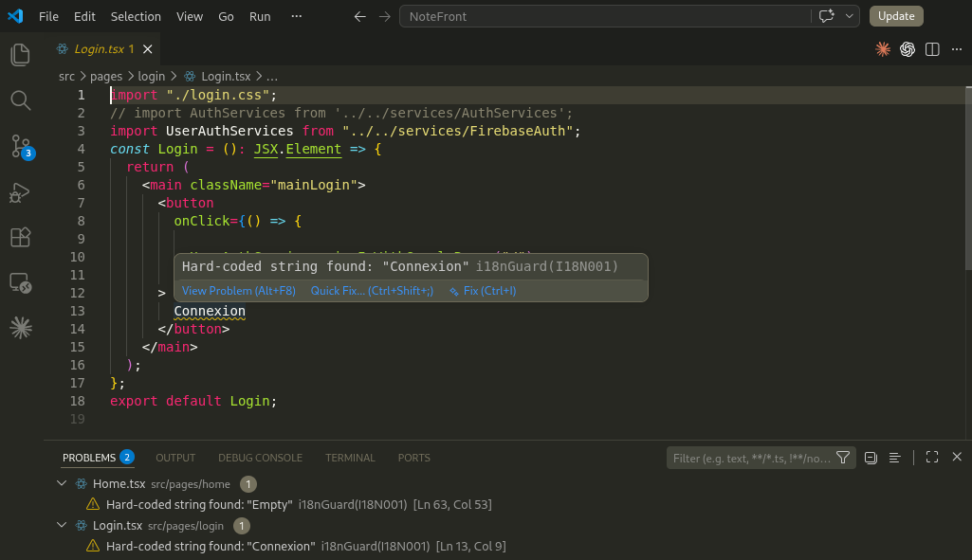Open the Remote Explorer view

(21, 283)
